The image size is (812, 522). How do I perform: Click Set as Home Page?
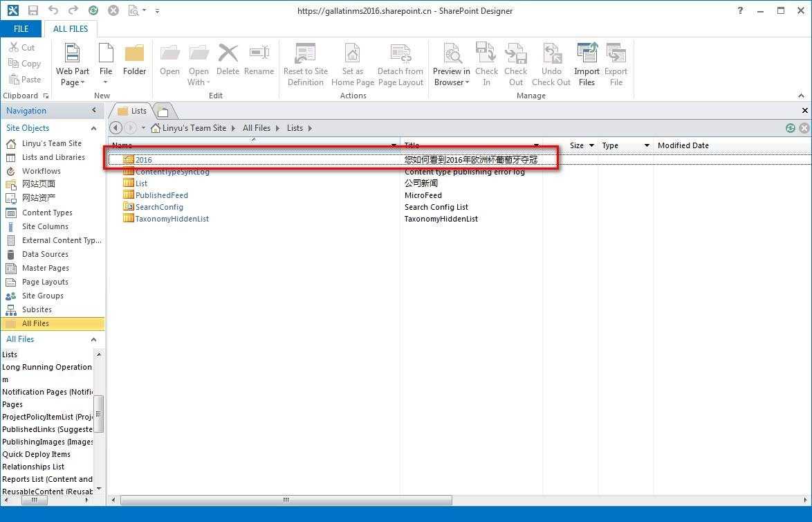click(x=353, y=65)
